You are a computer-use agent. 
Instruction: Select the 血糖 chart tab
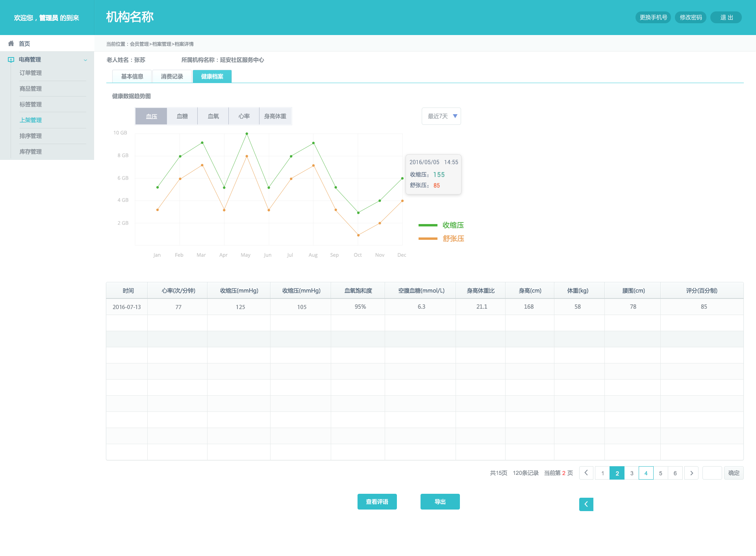182,116
